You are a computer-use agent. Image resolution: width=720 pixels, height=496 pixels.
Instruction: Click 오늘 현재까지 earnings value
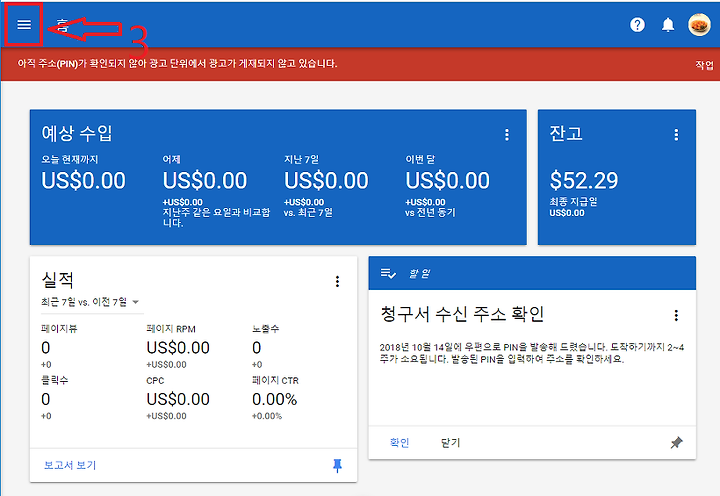[x=83, y=180]
